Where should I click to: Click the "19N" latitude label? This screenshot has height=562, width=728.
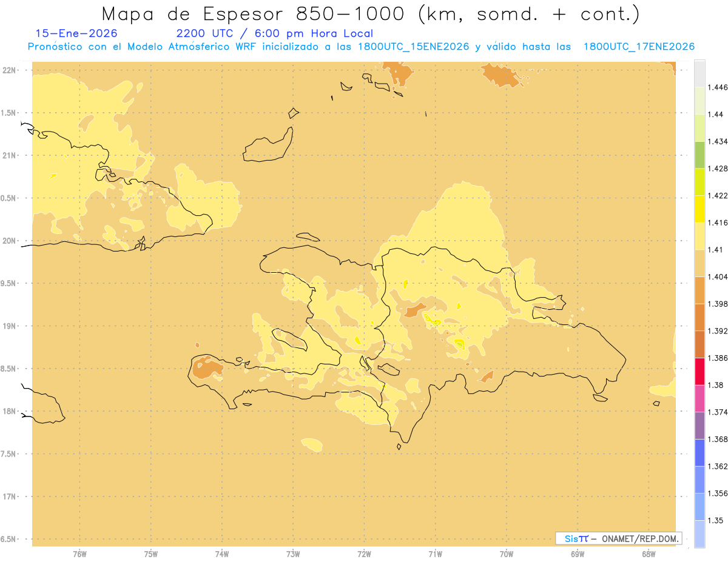click(9, 326)
